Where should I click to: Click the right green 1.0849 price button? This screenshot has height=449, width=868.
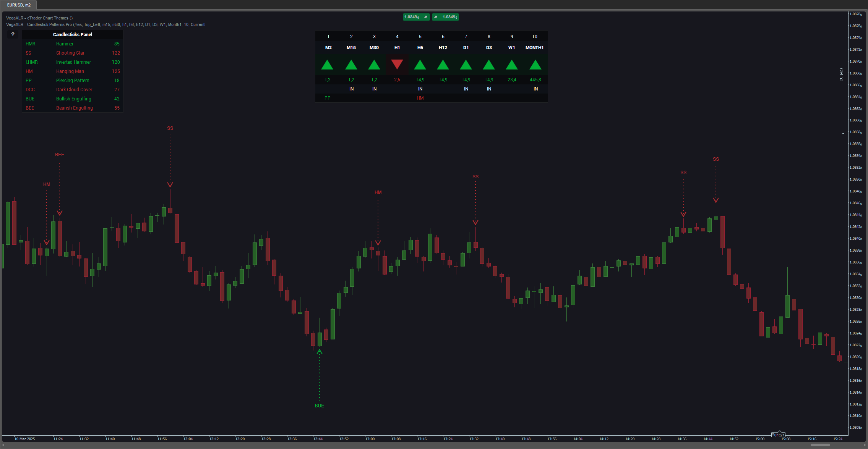coord(446,17)
